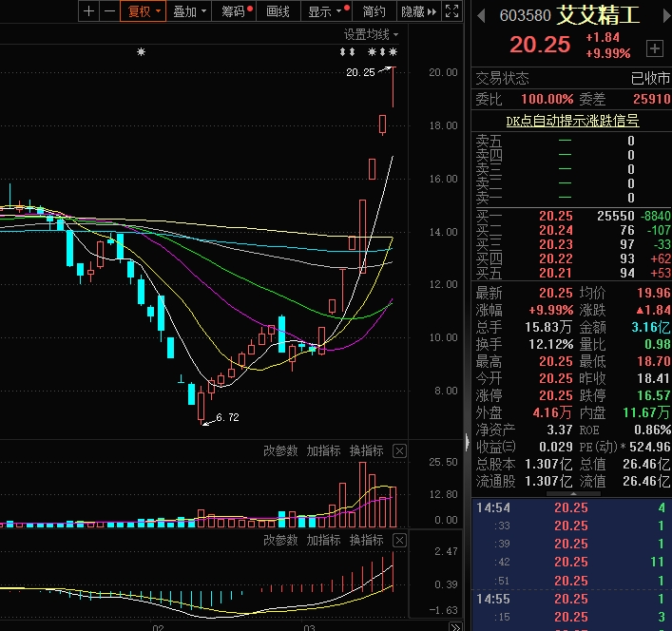The image size is (672, 631).
Task: Click the plus zoom-in chart icon
Action: [x=88, y=11]
